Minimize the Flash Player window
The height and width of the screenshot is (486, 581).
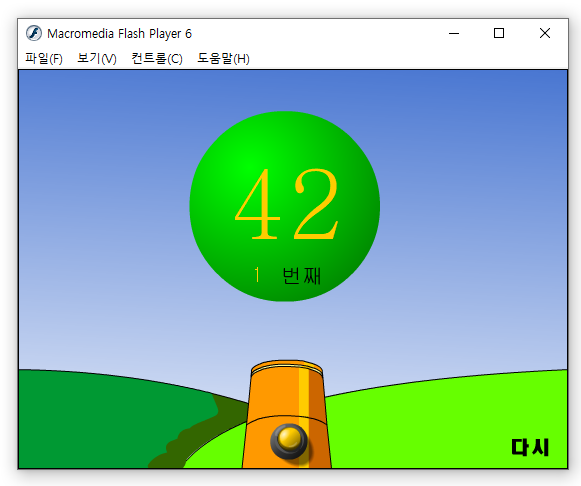coord(454,33)
